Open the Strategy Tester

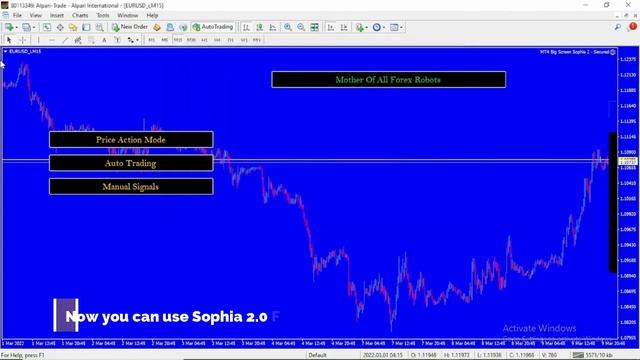coord(99,27)
